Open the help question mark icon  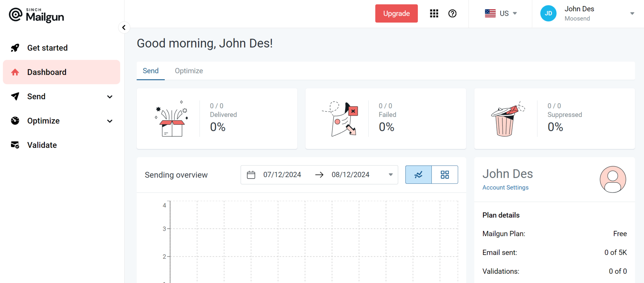452,14
